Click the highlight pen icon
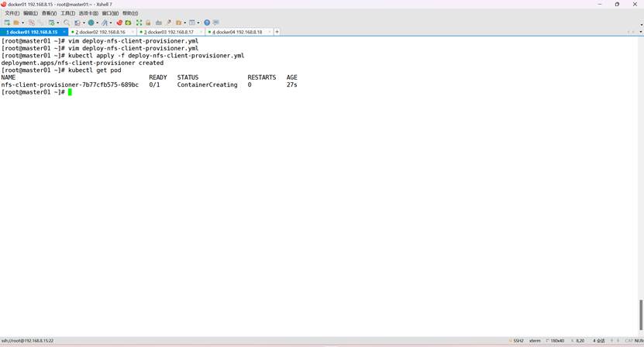 (169, 22)
